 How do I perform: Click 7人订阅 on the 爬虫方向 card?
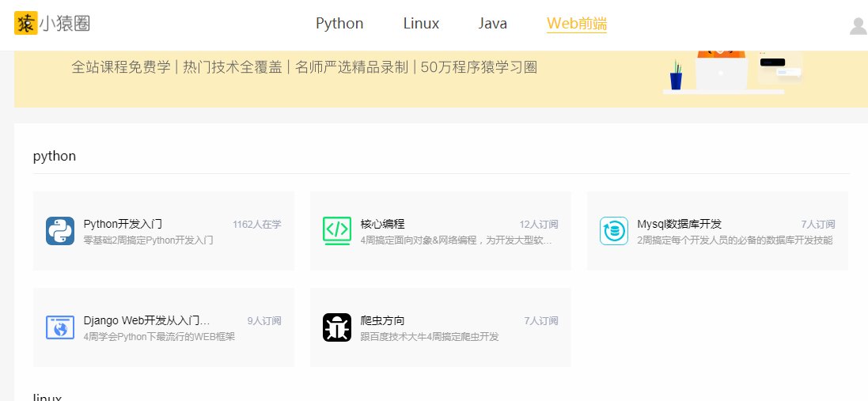click(x=541, y=320)
